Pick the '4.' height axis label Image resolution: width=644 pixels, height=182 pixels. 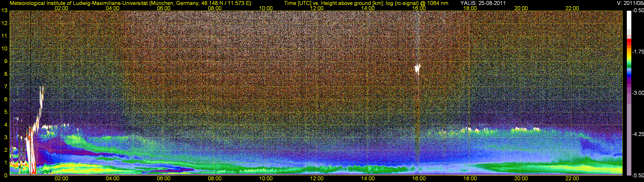click(6, 125)
